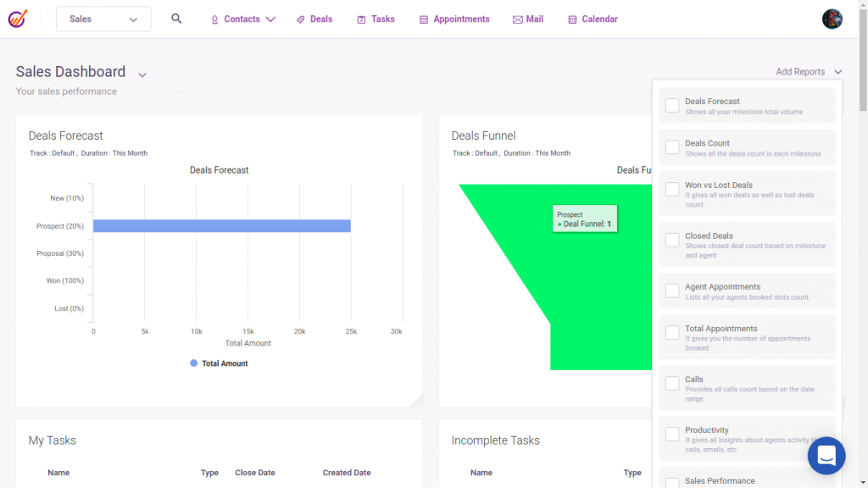
Task: Open the chat support bubble
Action: 826,456
